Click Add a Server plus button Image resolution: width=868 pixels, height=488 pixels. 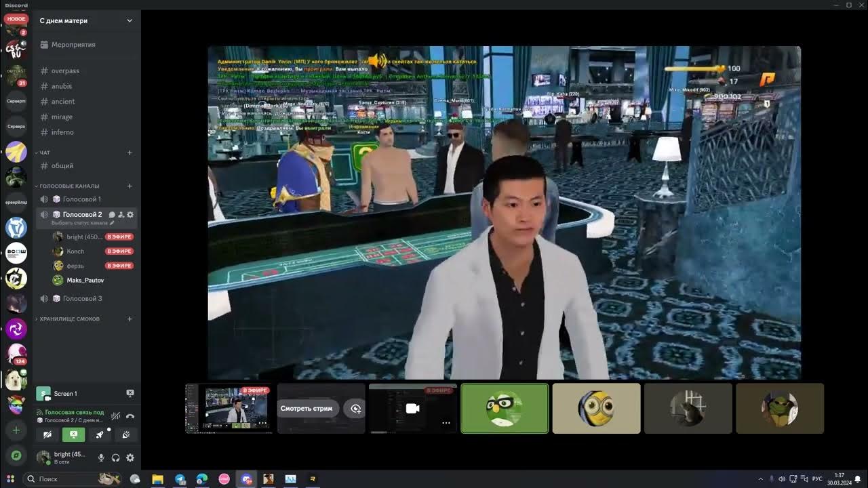(x=16, y=430)
